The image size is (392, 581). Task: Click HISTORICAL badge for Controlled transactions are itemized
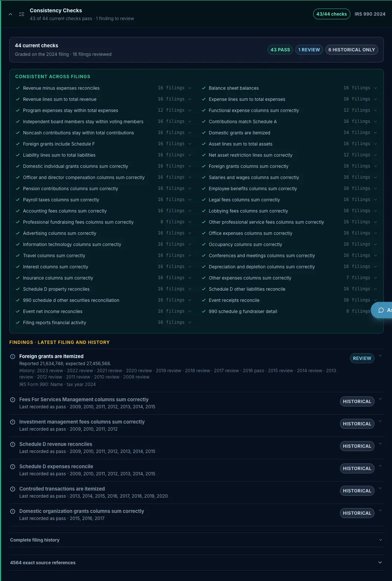point(357,491)
